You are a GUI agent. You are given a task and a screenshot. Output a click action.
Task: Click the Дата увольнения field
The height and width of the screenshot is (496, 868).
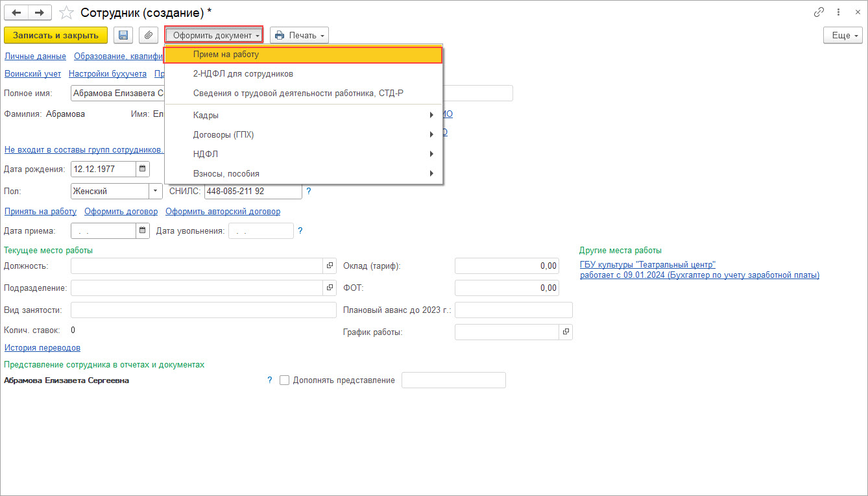261,230
